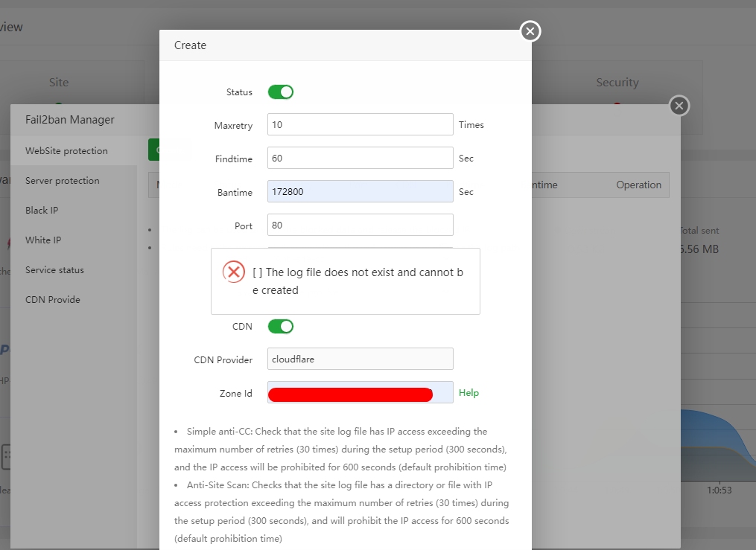
Task: Click the Zone Id input field
Action: 360,392
